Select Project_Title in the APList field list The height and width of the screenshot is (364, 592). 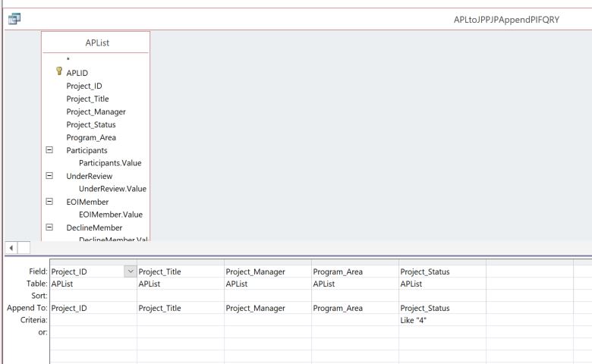pos(87,99)
